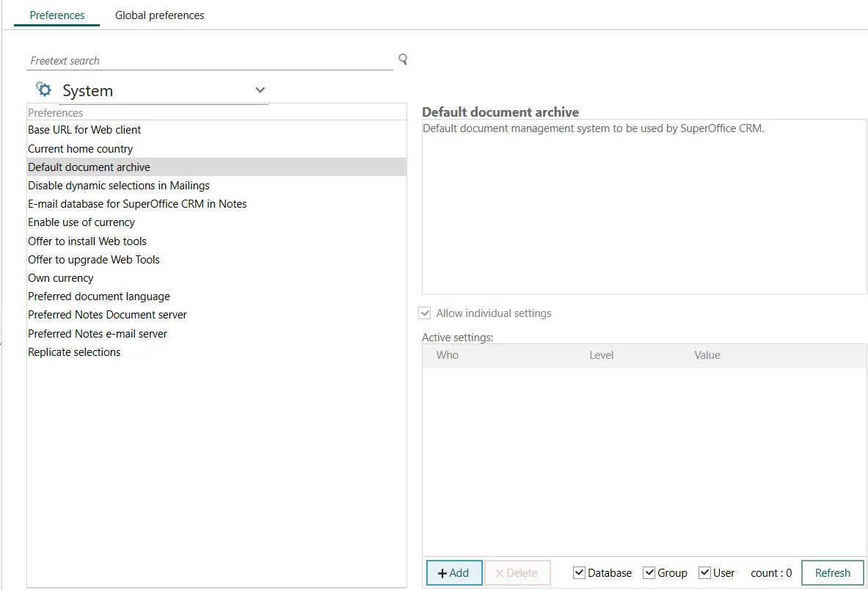This screenshot has height=590, width=868.
Task: Uncheck the User filter checkbox
Action: pyautogui.click(x=705, y=573)
